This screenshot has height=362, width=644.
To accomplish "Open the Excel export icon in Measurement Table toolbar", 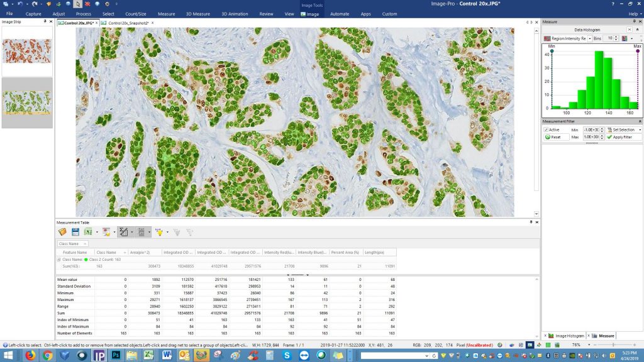I will (x=88, y=232).
